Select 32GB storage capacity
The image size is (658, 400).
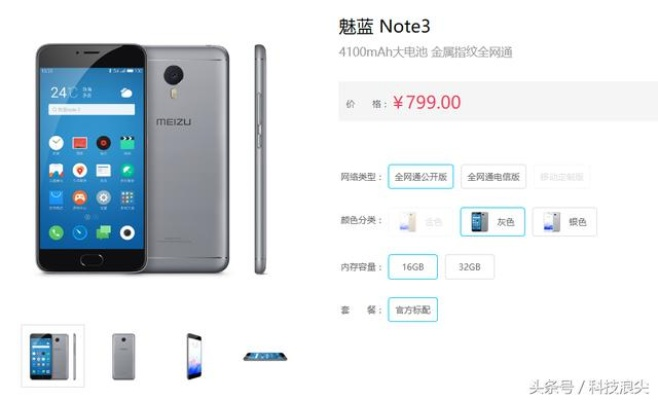[x=470, y=267]
